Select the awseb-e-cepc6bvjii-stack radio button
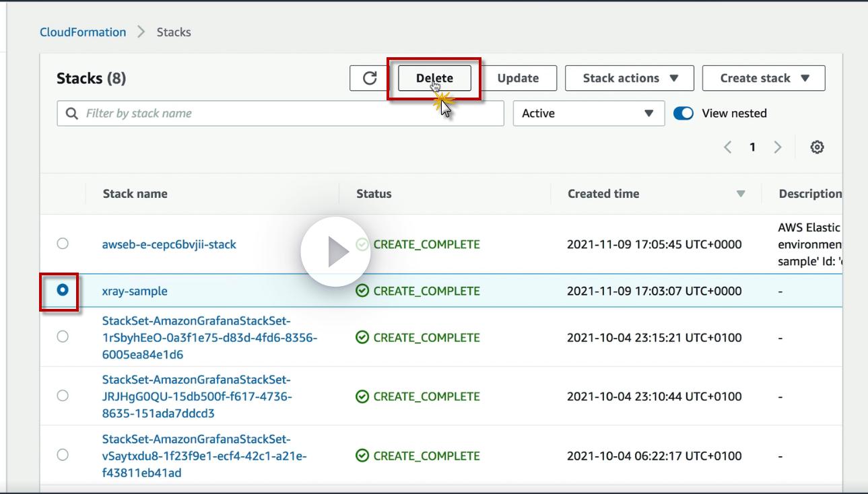 point(63,244)
